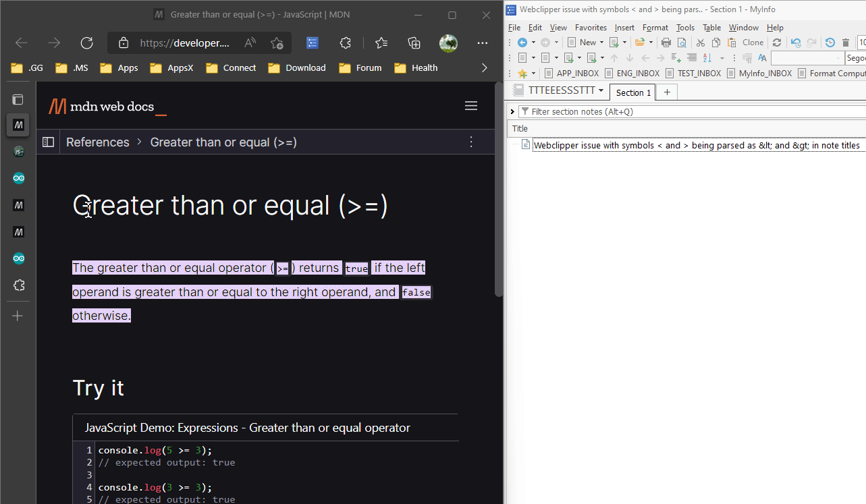Expand the TTTEEESSSTTT notebook dropdown
The image size is (866, 504).
click(x=601, y=91)
